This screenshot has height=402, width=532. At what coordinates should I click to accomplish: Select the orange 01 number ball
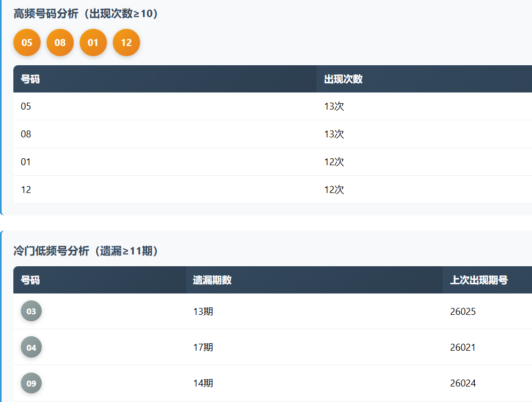click(x=93, y=43)
